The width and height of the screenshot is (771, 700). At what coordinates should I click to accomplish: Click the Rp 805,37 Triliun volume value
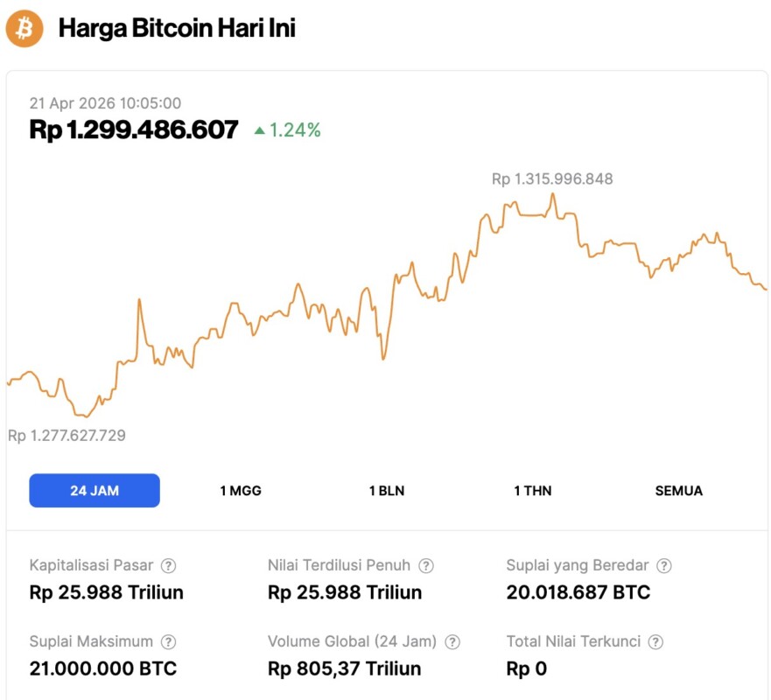344,668
